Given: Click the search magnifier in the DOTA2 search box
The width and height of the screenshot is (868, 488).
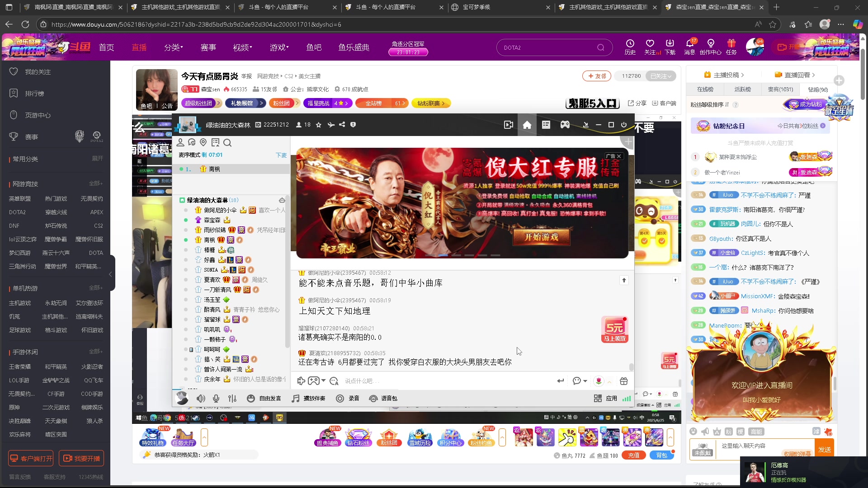Looking at the screenshot, I should pyautogui.click(x=600, y=47).
